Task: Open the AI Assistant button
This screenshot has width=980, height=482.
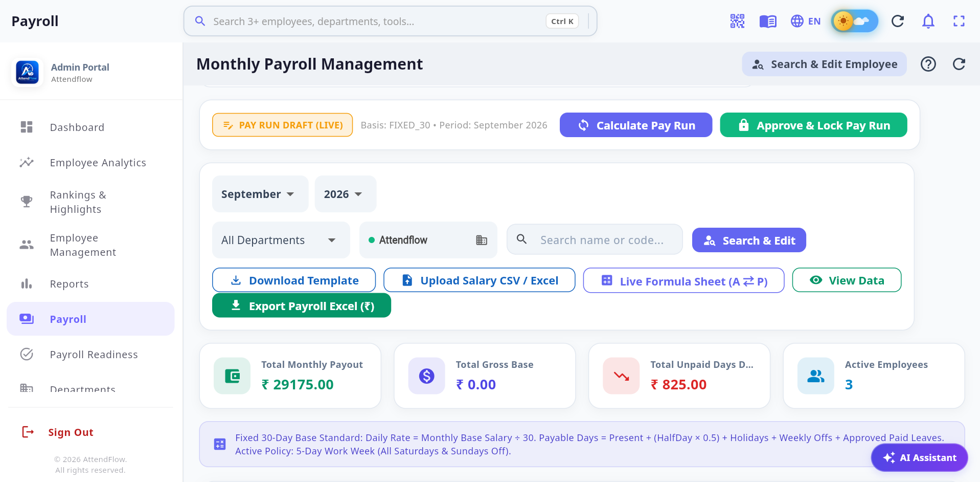Action: point(919,457)
